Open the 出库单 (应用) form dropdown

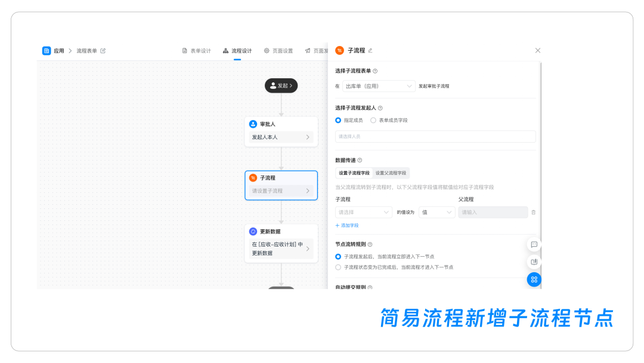coord(379,86)
